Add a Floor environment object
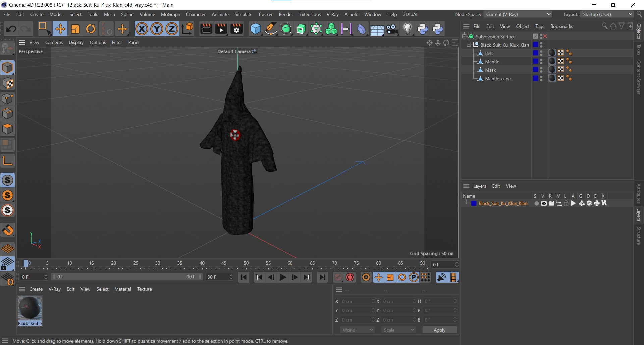 pos(377,29)
